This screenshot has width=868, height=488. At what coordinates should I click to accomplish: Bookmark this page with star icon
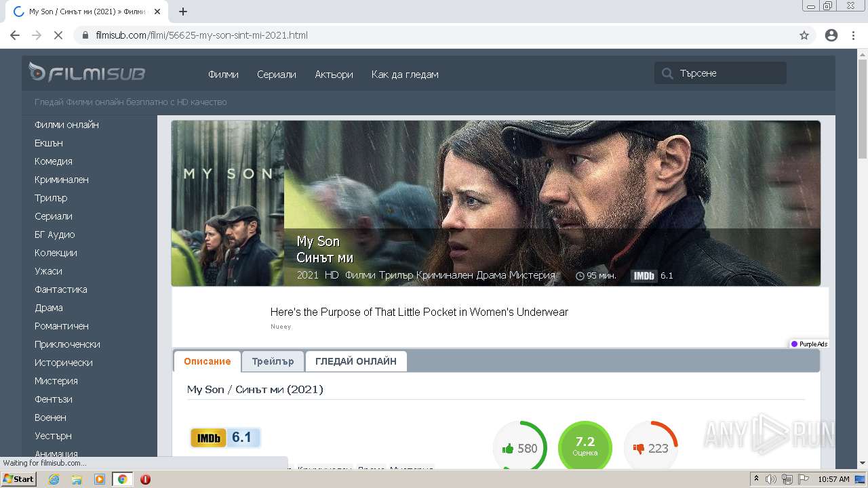pyautogui.click(x=804, y=35)
